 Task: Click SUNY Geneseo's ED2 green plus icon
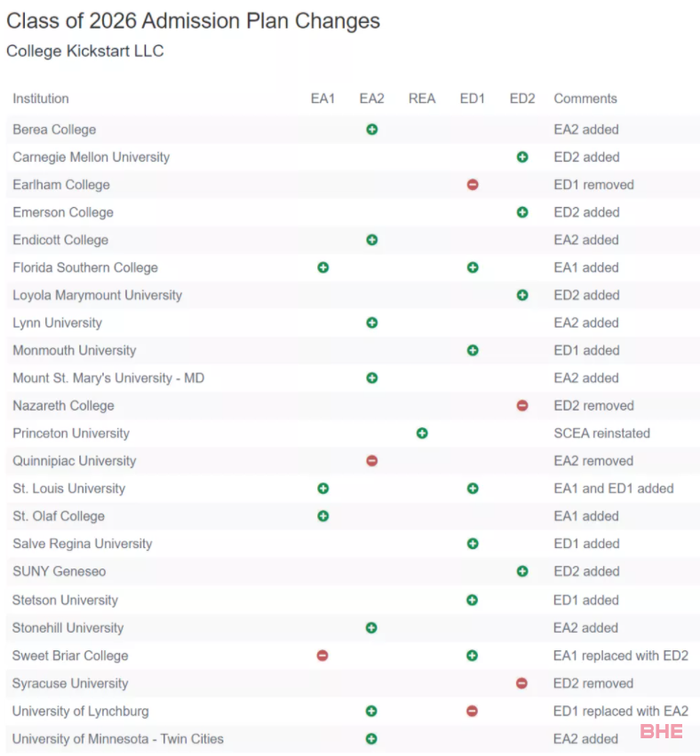[522, 571]
